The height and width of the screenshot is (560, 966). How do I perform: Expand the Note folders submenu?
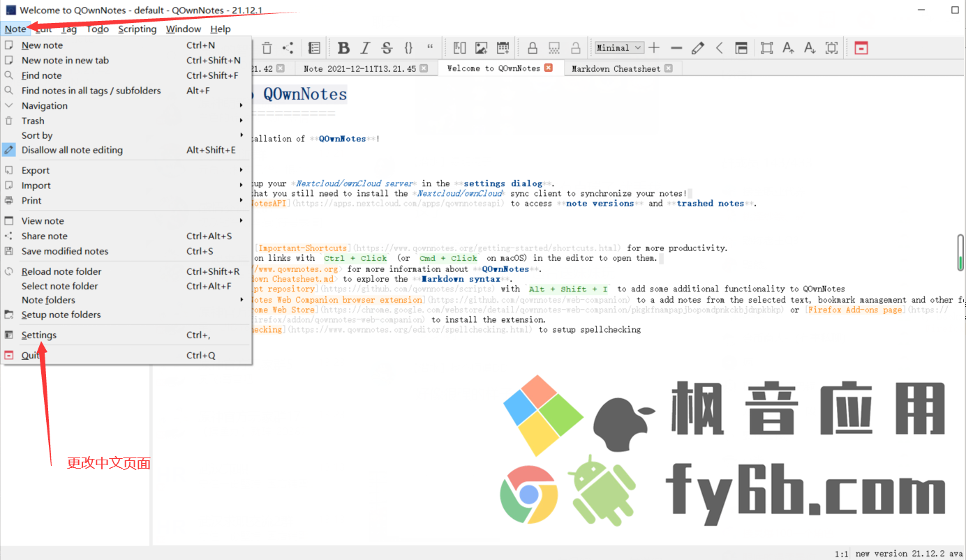[x=126, y=300]
